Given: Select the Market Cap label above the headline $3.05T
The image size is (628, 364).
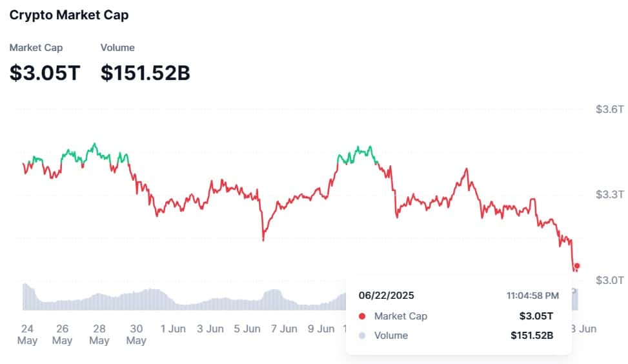Looking at the screenshot, I should 36,48.
